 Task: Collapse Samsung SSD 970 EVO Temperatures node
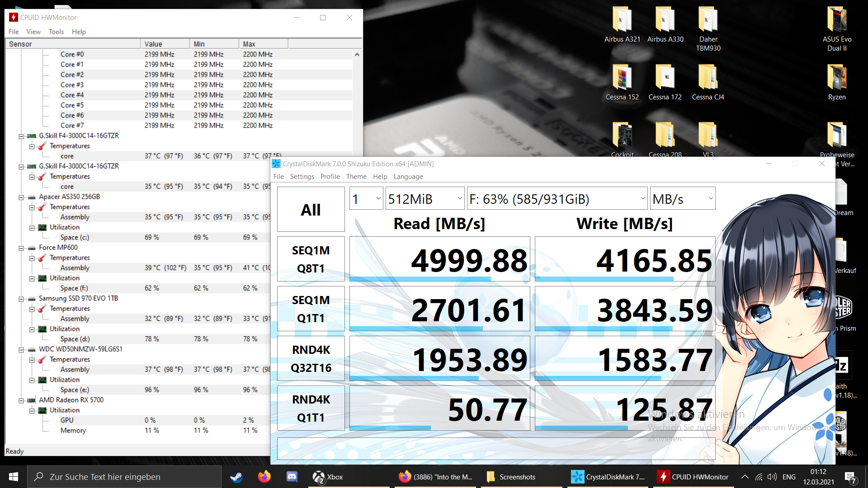coord(32,309)
